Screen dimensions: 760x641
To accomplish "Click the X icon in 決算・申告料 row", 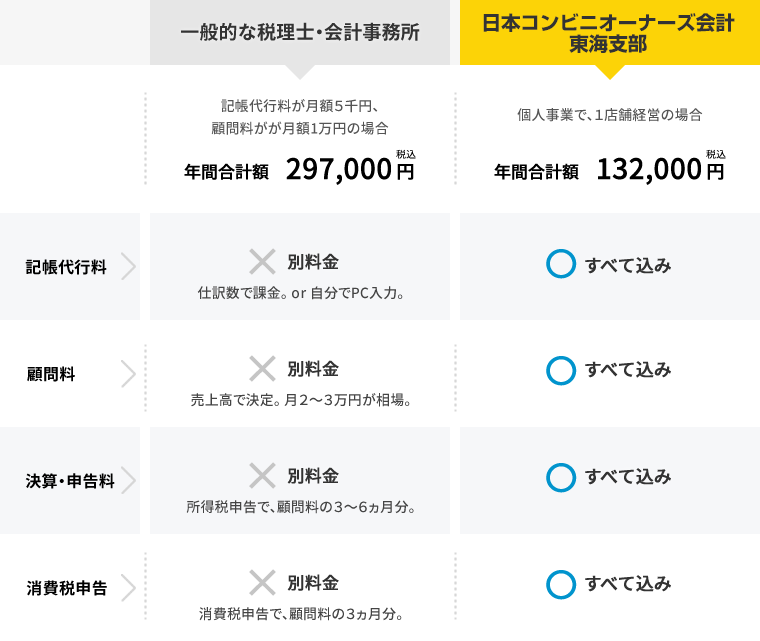I will (x=262, y=476).
